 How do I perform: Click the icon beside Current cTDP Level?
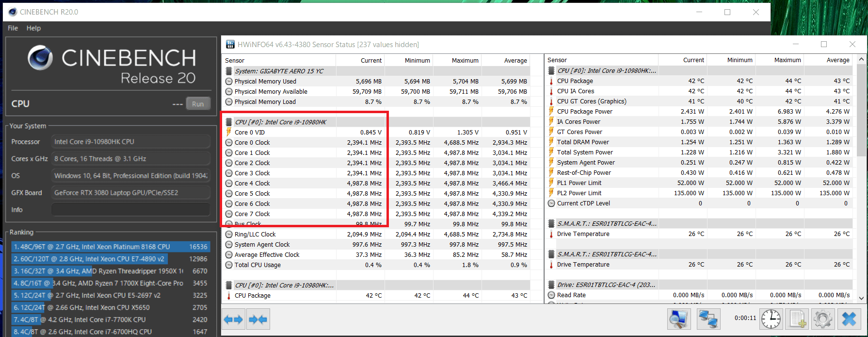pyautogui.click(x=551, y=203)
